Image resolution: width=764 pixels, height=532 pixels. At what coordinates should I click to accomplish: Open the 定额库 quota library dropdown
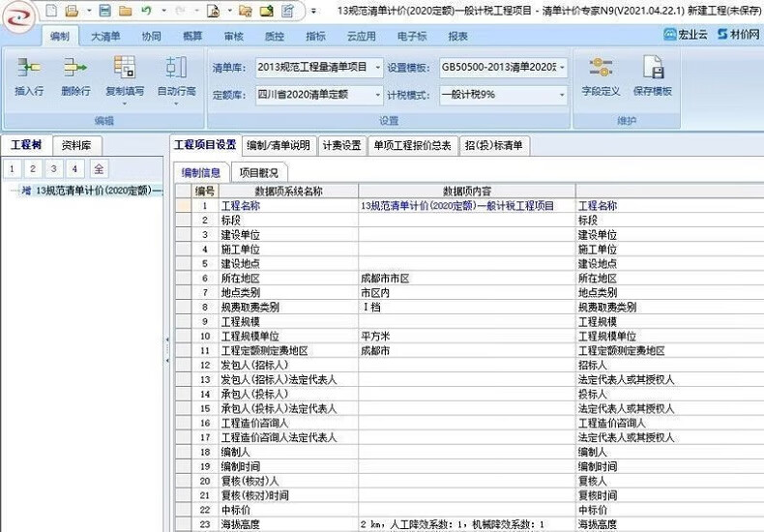click(377, 95)
